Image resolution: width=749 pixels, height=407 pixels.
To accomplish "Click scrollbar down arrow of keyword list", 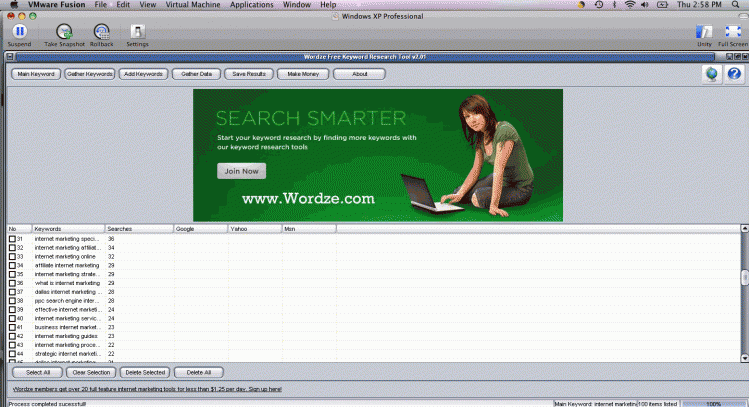I will click(x=745, y=358).
